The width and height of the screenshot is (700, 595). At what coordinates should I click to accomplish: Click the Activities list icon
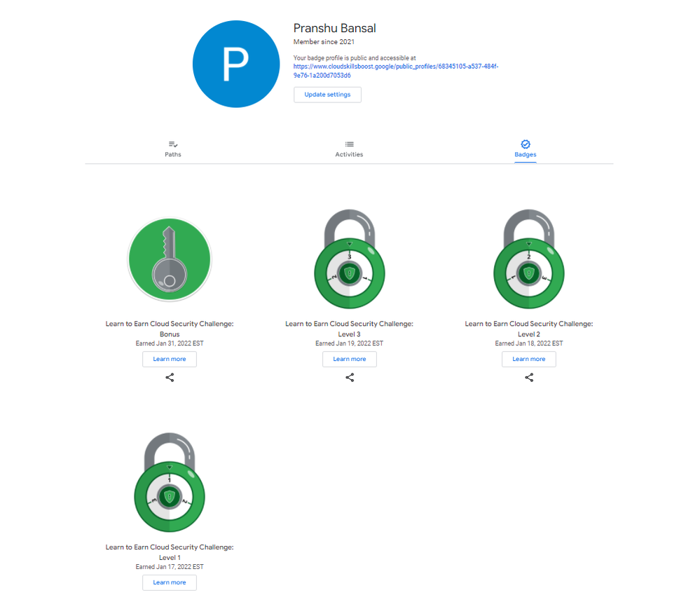(x=349, y=144)
